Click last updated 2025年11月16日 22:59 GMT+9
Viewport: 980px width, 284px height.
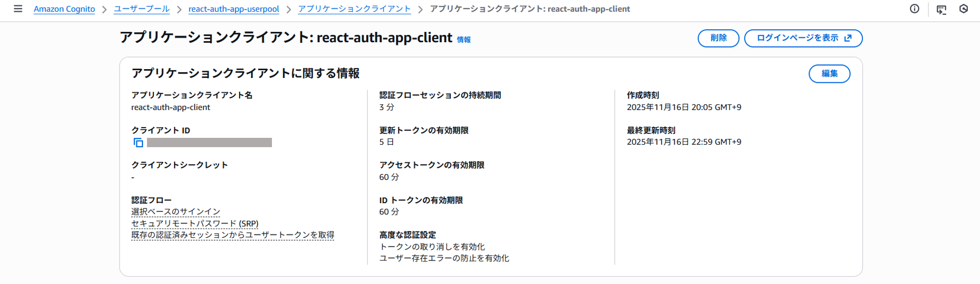point(684,142)
